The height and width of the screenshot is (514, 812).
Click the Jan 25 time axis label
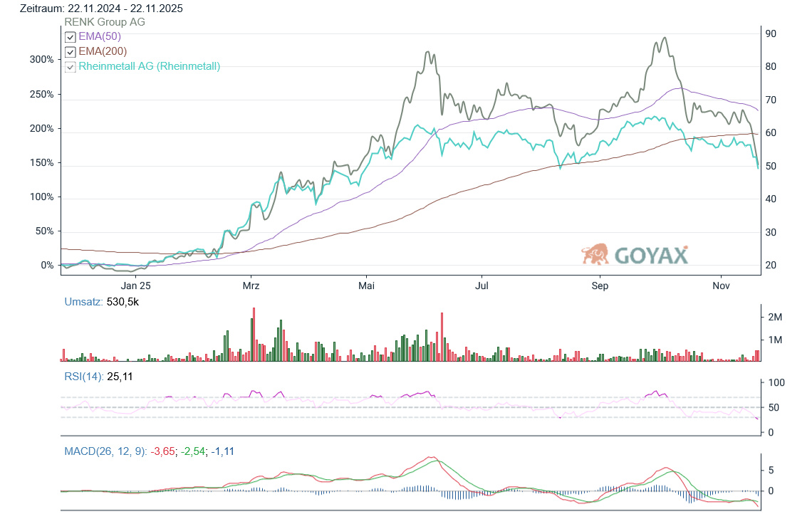[135, 285]
